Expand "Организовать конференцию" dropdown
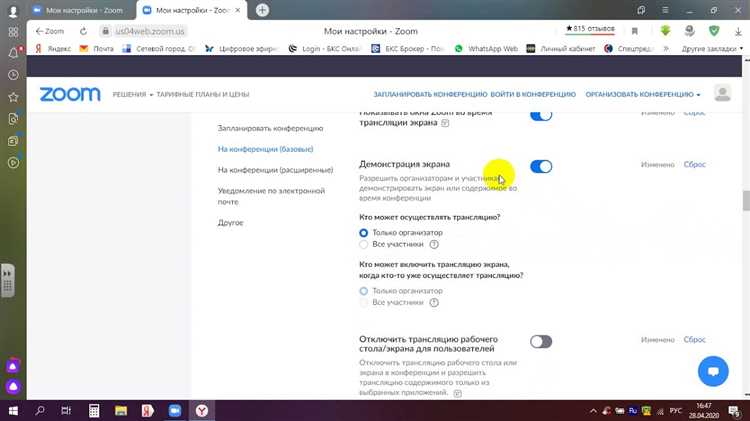750x421 pixels. (x=643, y=95)
